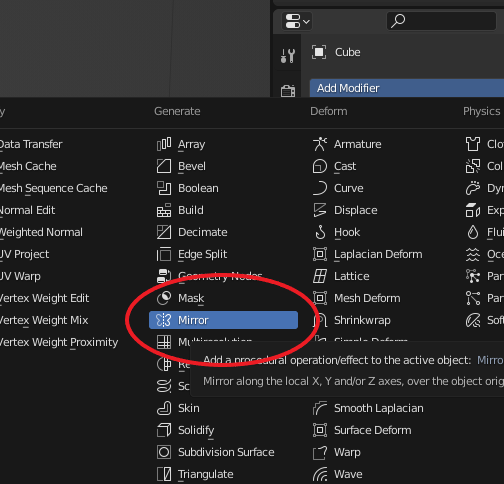
Task: Click the Hook modifier icon
Action: (x=320, y=232)
